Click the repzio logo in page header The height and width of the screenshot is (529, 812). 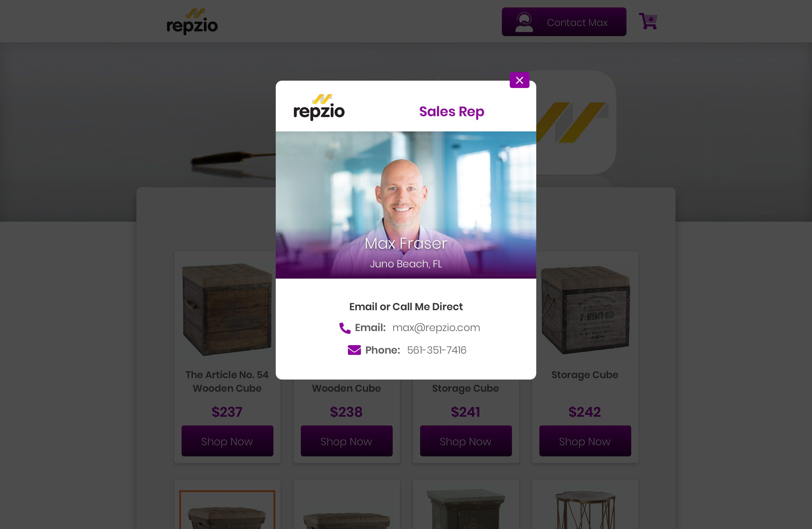click(x=192, y=22)
